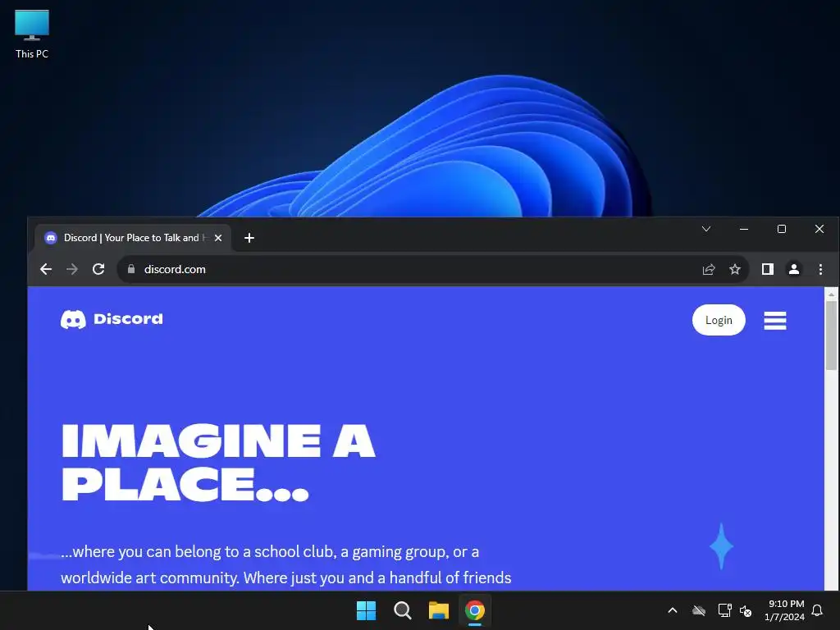Open Chrome's side panel
840x630 pixels.
pyautogui.click(x=768, y=269)
